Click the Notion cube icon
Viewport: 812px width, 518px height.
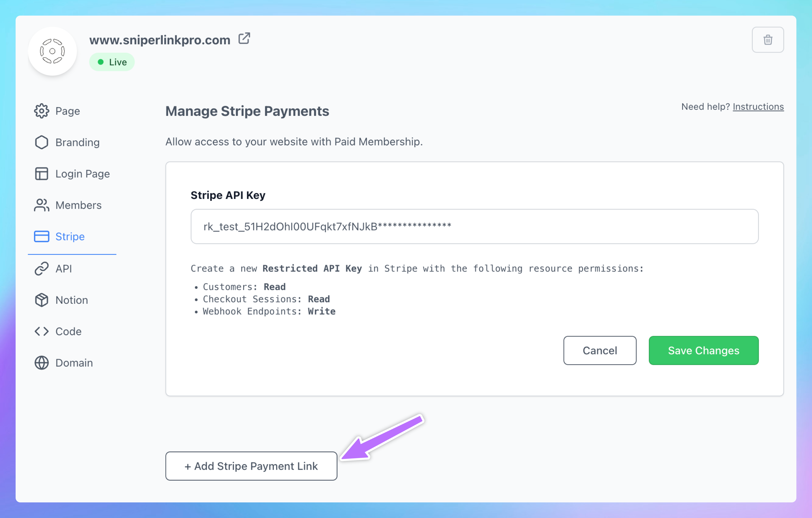click(41, 300)
